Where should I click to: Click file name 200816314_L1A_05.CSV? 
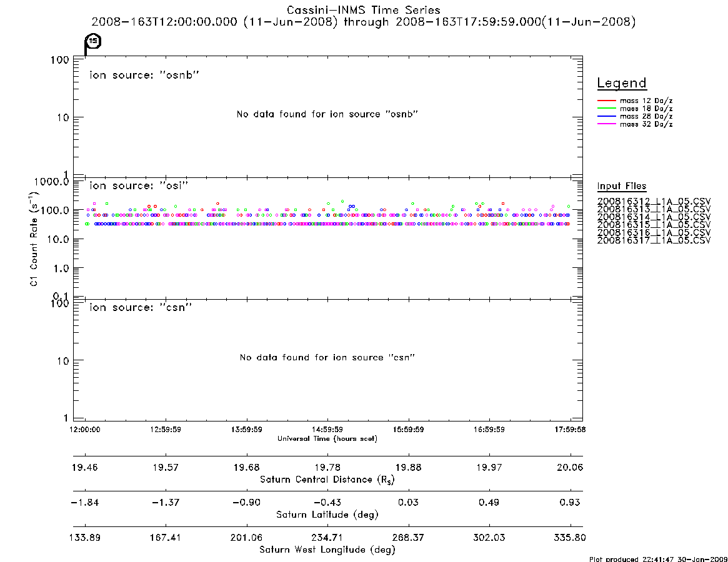tap(654, 217)
